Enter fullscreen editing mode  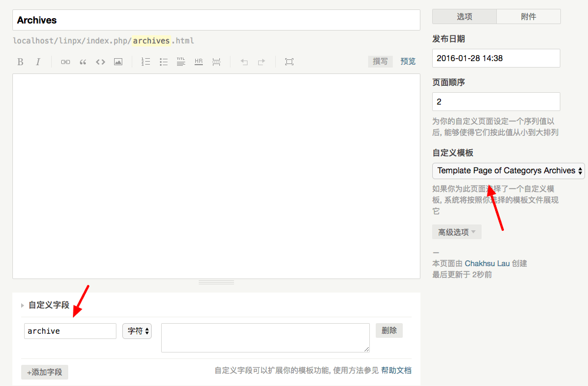point(289,62)
